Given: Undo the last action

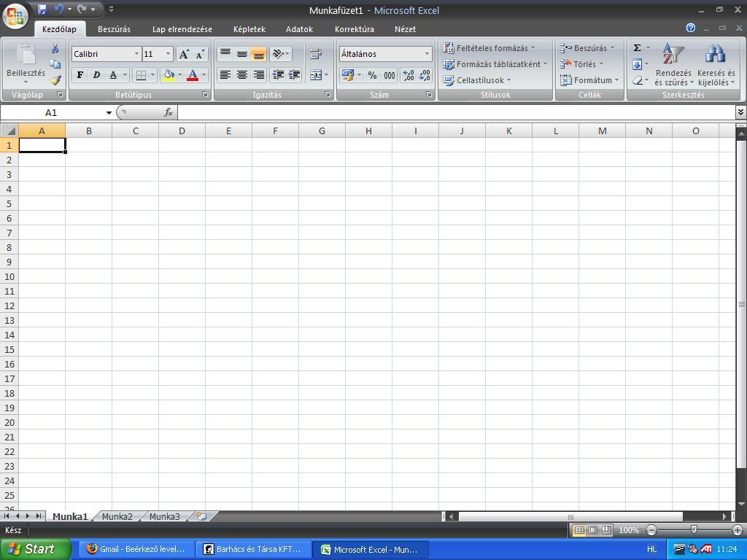Looking at the screenshot, I should 59,9.
